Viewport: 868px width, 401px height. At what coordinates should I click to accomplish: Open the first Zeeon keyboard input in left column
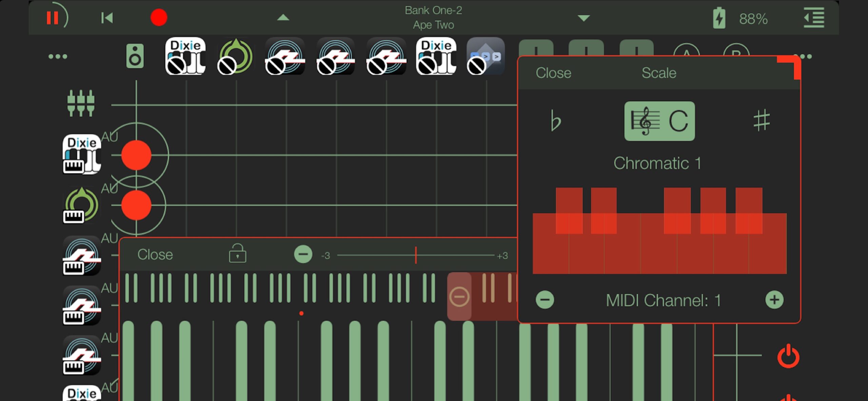point(82,255)
